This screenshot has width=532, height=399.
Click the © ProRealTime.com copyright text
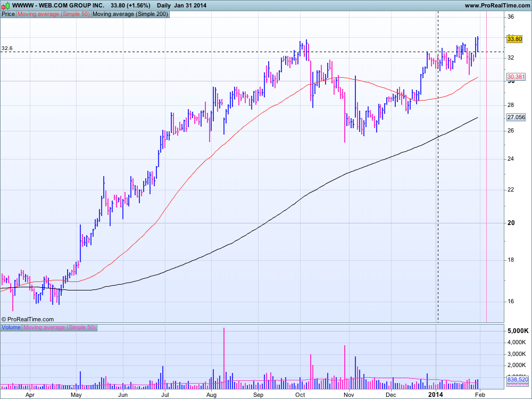(28, 319)
